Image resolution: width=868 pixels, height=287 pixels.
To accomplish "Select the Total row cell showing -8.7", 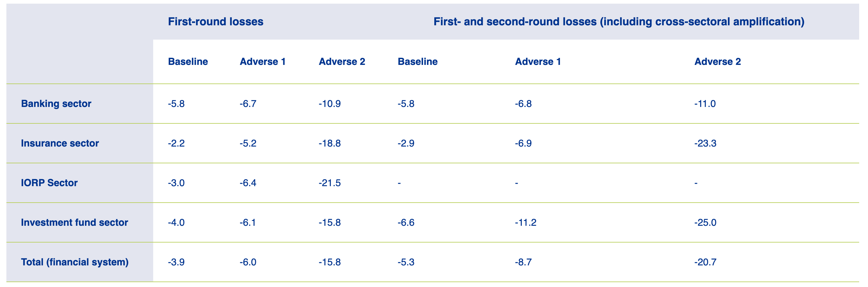I will pos(523,262).
